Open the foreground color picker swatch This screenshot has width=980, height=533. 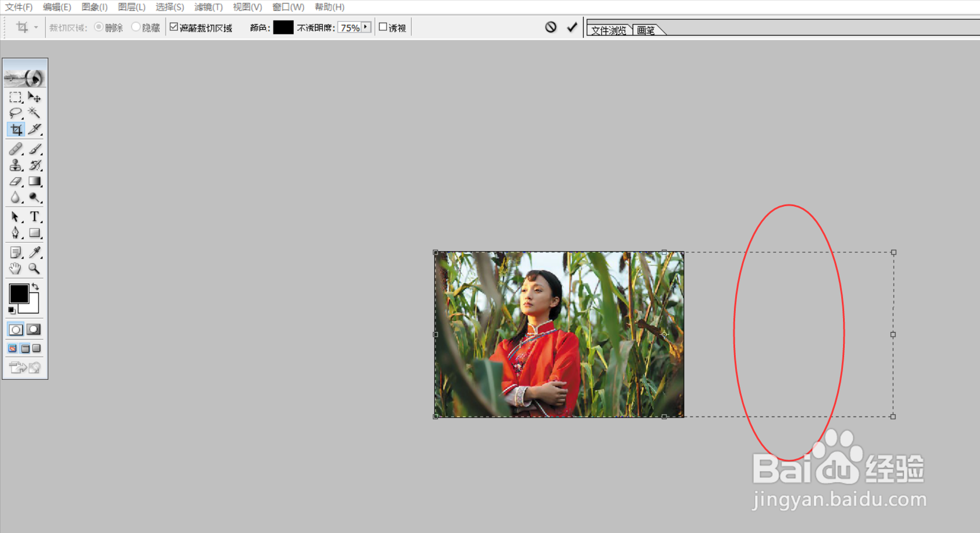point(19,294)
